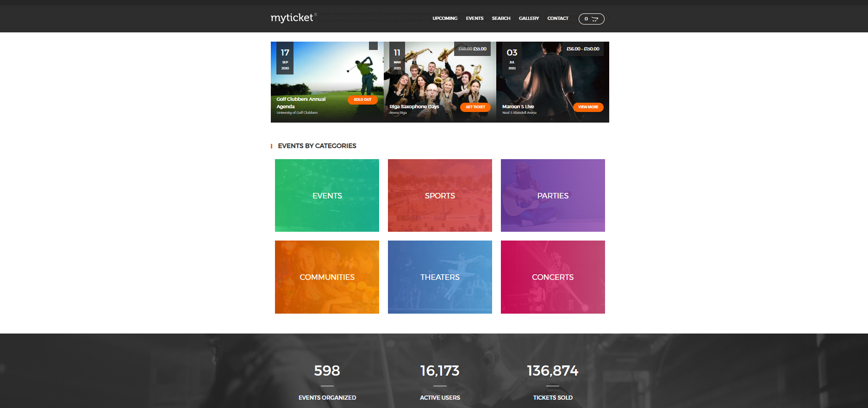Open Riga Saxophone Days event title
Viewport: 868px width, 408px height.
coord(414,106)
